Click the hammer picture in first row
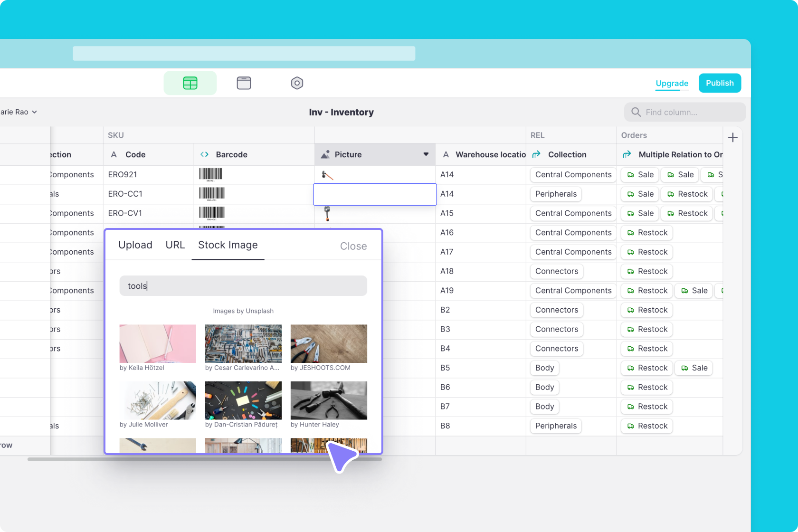The width and height of the screenshot is (798, 532). click(327, 175)
